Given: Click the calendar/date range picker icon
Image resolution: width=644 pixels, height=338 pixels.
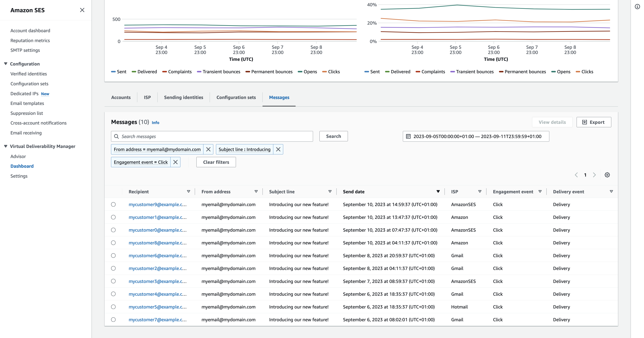Looking at the screenshot, I should tap(408, 136).
